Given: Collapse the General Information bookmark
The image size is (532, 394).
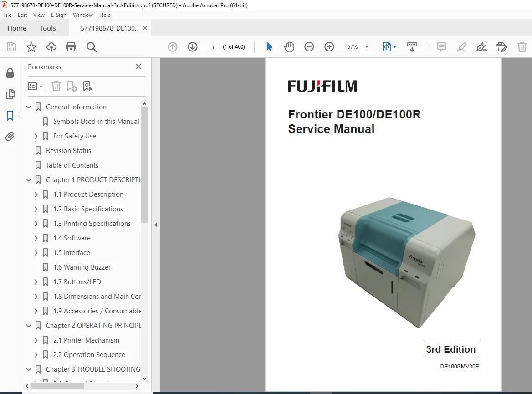Looking at the screenshot, I should (x=29, y=107).
